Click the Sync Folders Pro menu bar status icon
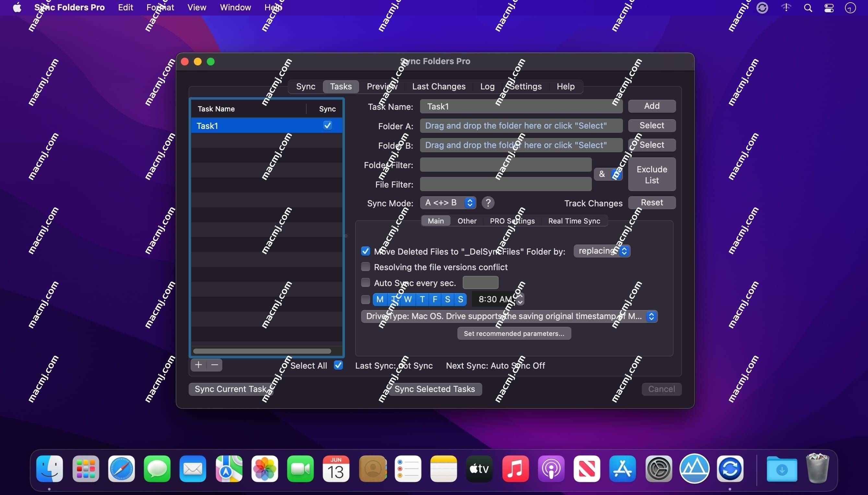Viewport: 868px width, 495px height. [x=762, y=7]
